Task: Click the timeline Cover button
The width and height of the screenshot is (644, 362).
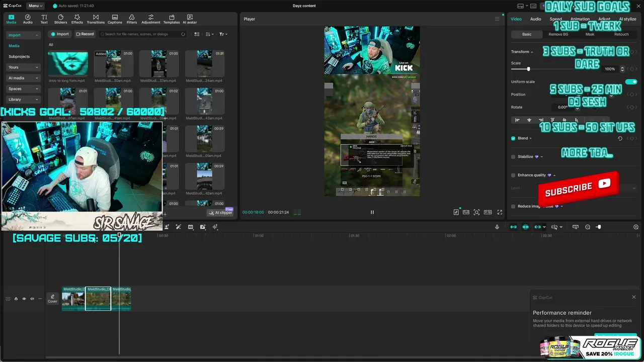Action: 52,299
